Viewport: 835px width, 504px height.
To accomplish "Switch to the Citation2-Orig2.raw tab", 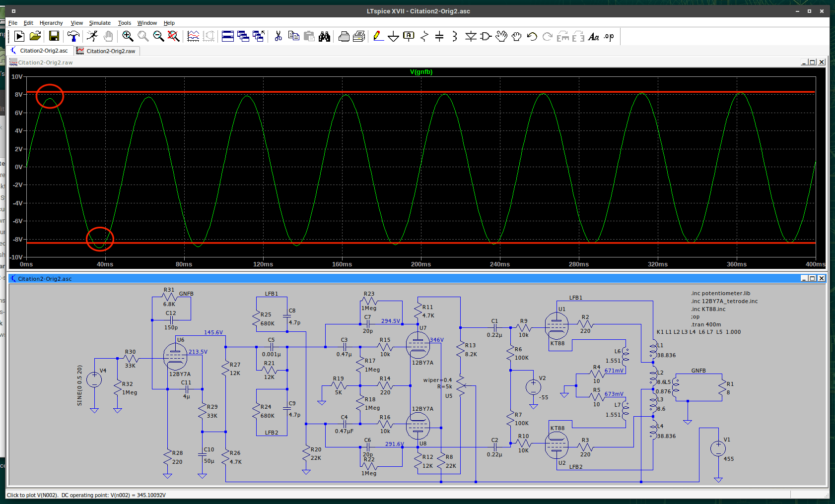I will pyautogui.click(x=107, y=51).
